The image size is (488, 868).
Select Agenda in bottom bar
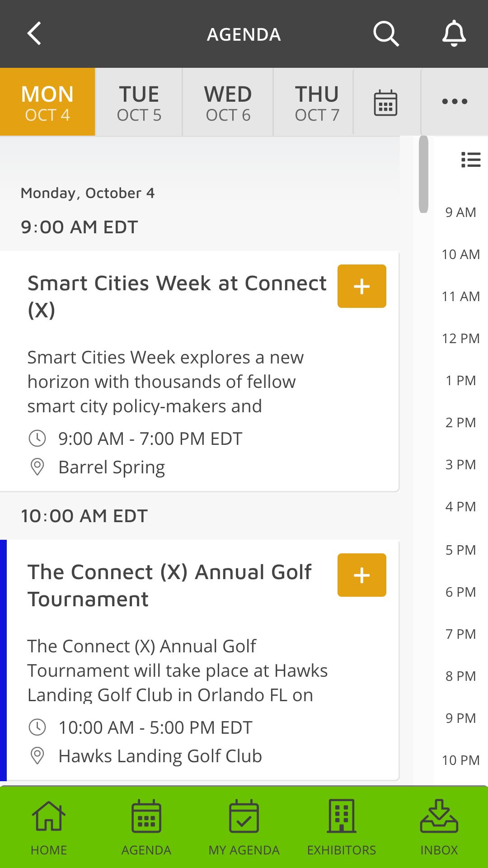tap(146, 827)
